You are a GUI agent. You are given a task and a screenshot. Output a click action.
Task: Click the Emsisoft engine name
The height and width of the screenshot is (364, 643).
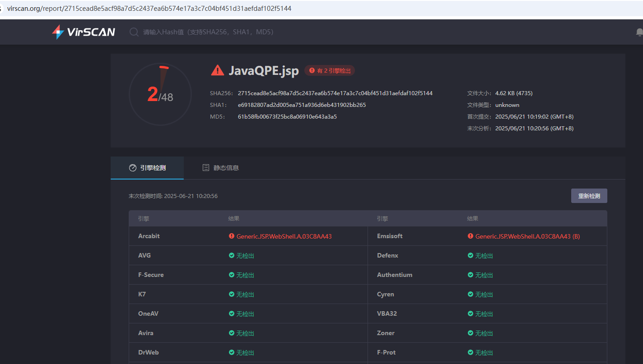390,236
